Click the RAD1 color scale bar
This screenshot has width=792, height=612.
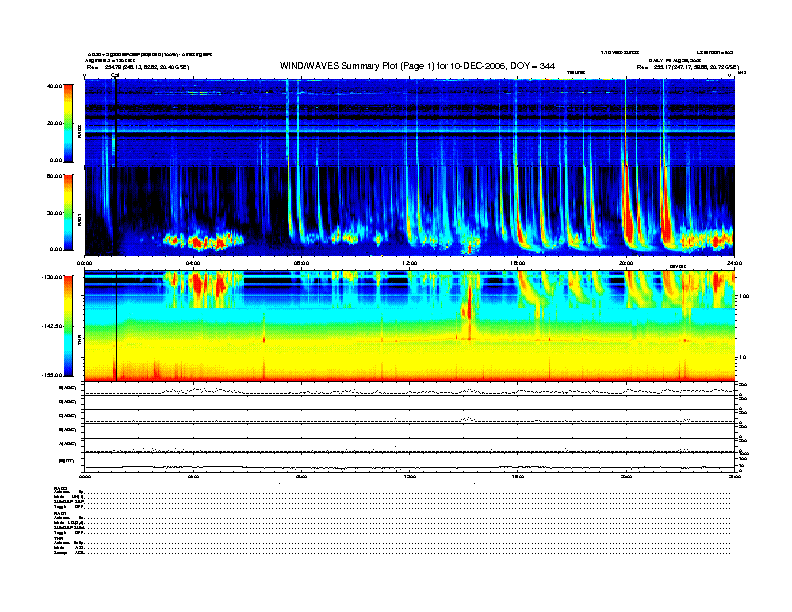click(x=68, y=213)
